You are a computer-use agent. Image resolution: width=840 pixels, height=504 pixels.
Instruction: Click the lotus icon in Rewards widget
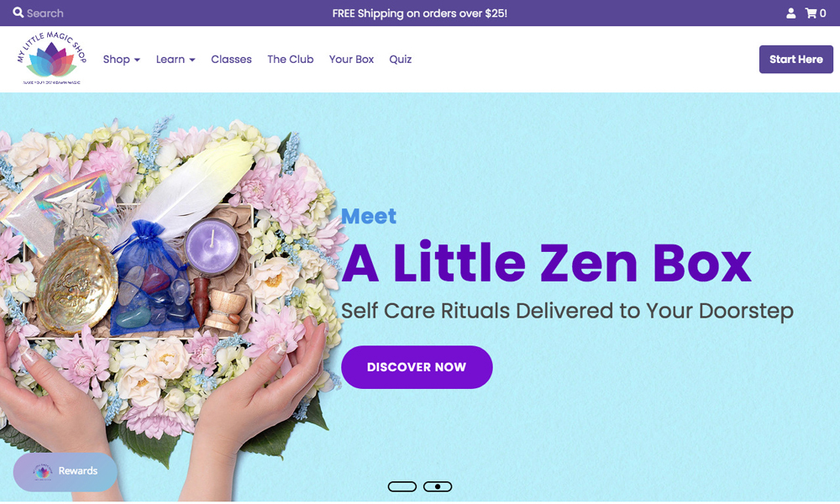[42, 471]
